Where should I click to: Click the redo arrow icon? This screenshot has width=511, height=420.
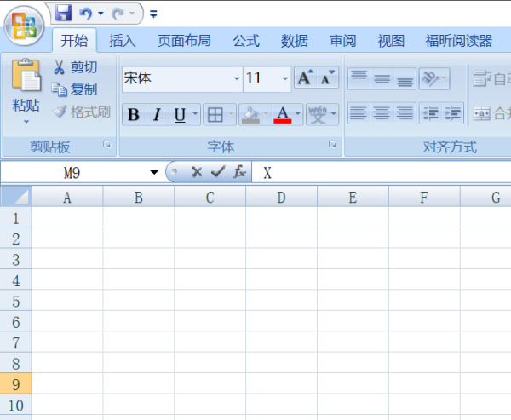click(x=118, y=14)
